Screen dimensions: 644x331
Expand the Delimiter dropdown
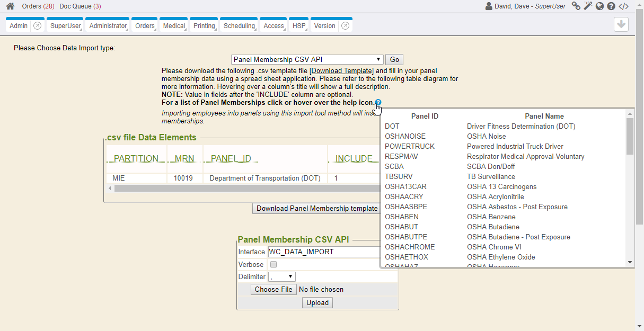[282, 276]
